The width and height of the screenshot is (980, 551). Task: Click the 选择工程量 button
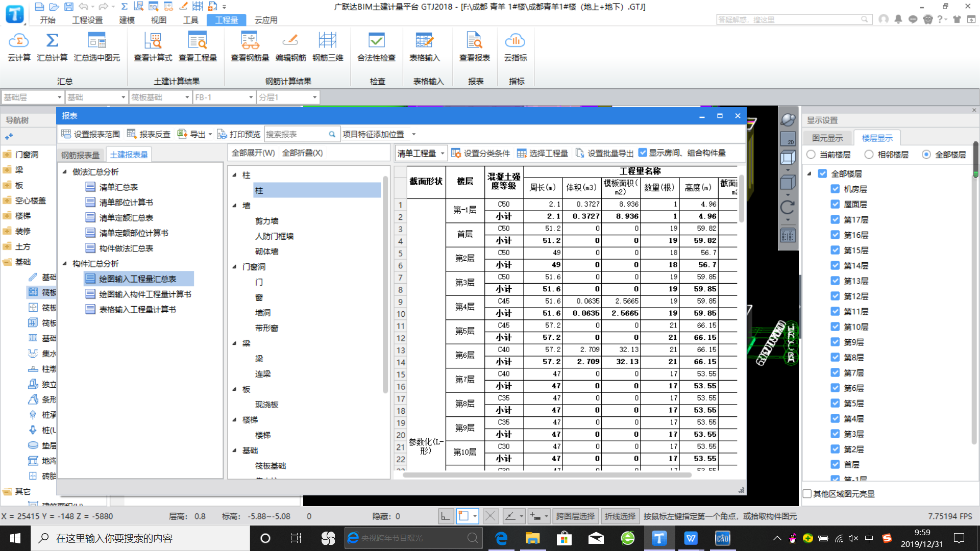[543, 154]
